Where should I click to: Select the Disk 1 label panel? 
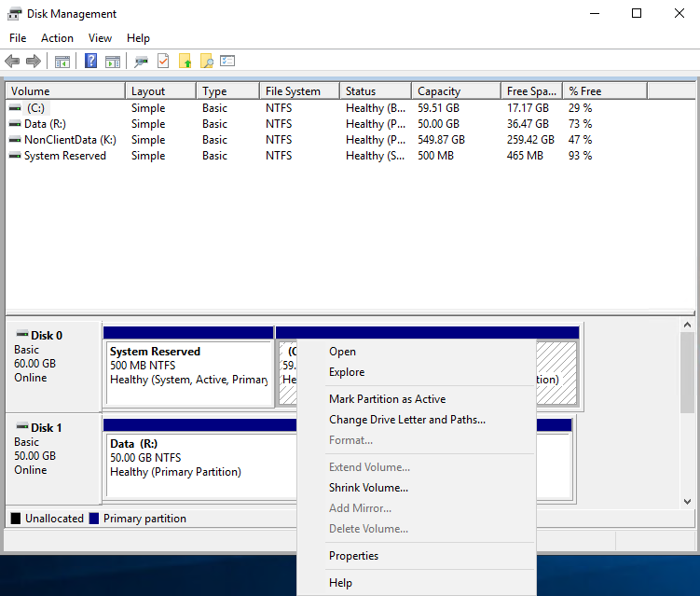pyautogui.click(x=53, y=459)
